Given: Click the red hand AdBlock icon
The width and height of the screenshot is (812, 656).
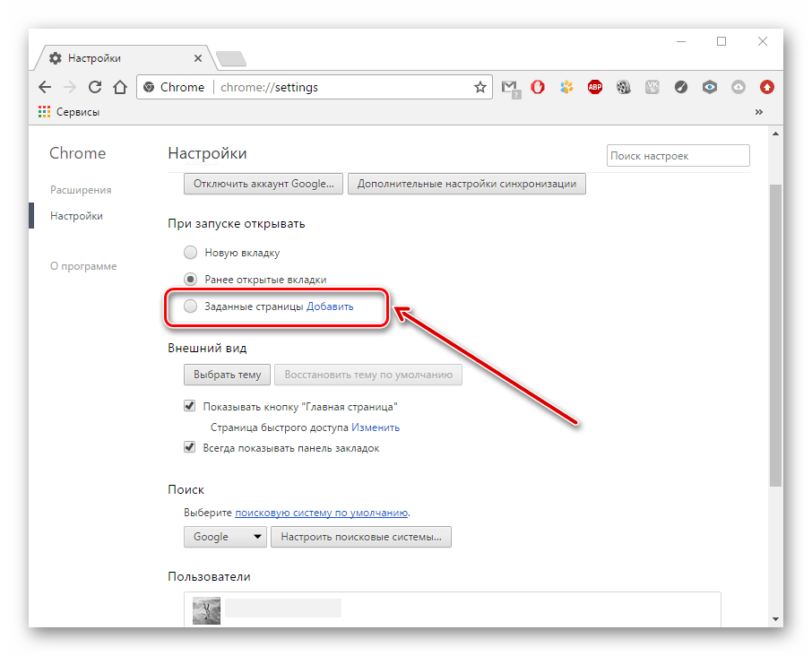Looking at the screenshot, I should [539, 87].
